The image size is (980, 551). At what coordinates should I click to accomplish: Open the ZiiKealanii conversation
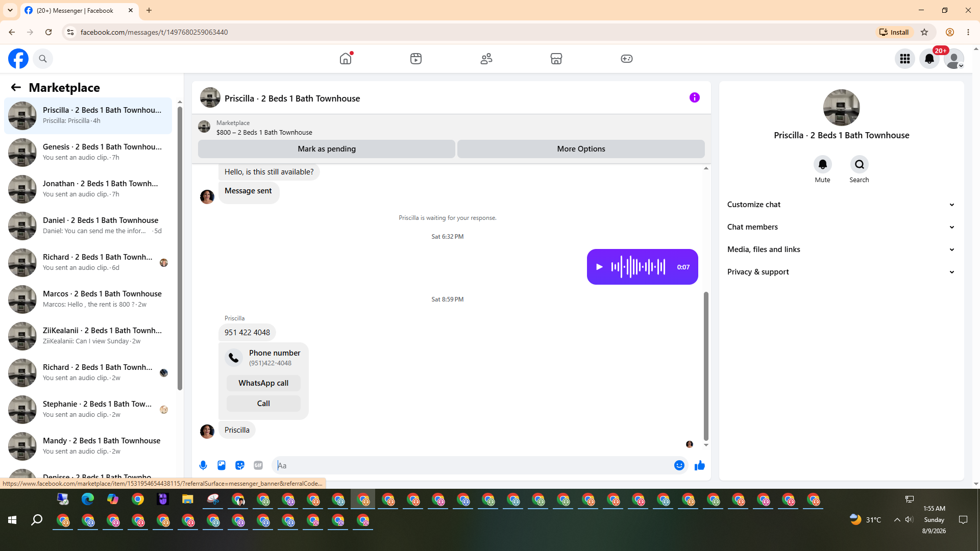pos(88,336)
